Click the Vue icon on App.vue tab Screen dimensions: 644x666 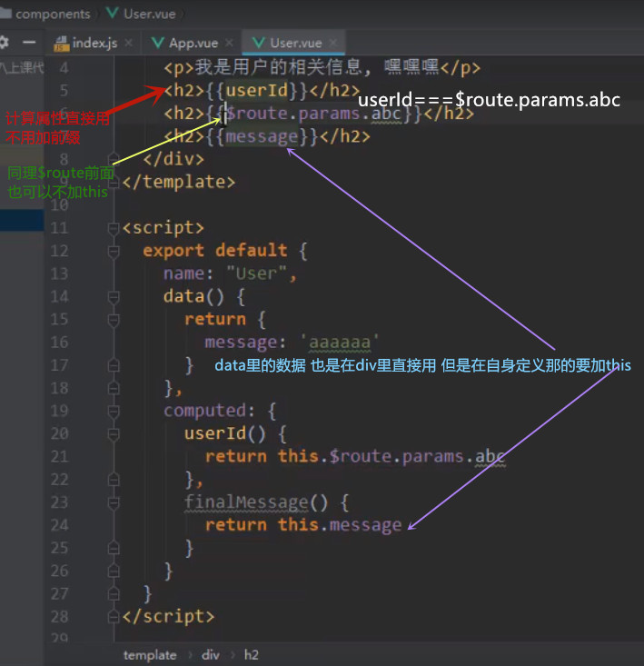tap(158, 43)
